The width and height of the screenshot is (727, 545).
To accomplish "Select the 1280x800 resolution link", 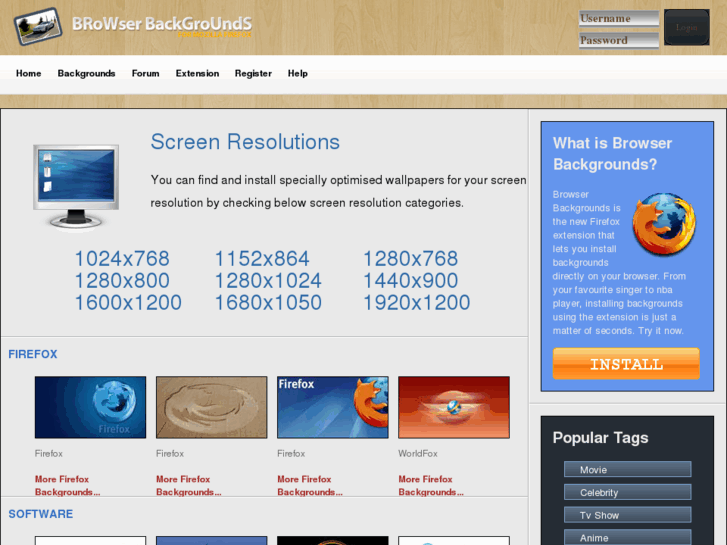I will [122, 281].
